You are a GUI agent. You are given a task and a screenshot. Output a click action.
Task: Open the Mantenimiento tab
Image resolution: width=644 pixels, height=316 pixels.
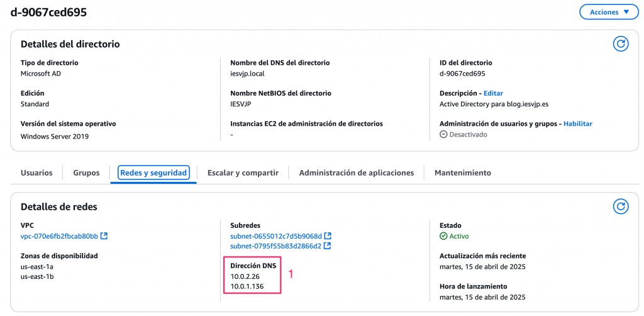(x=462, y=172)
